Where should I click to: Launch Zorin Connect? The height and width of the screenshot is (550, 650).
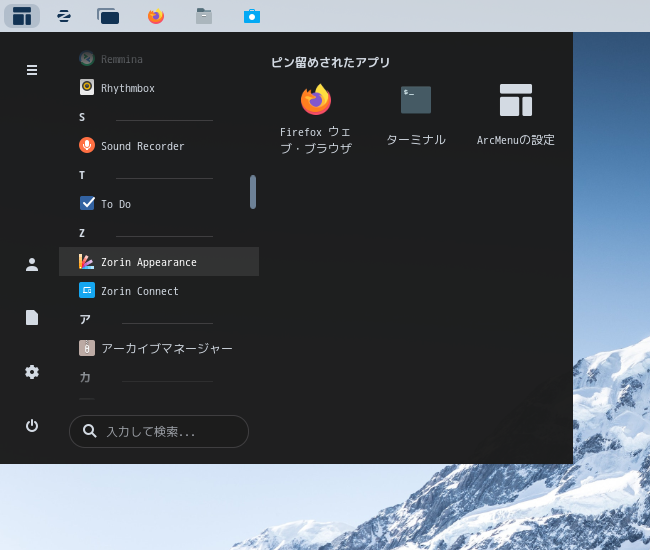point(159,291)
